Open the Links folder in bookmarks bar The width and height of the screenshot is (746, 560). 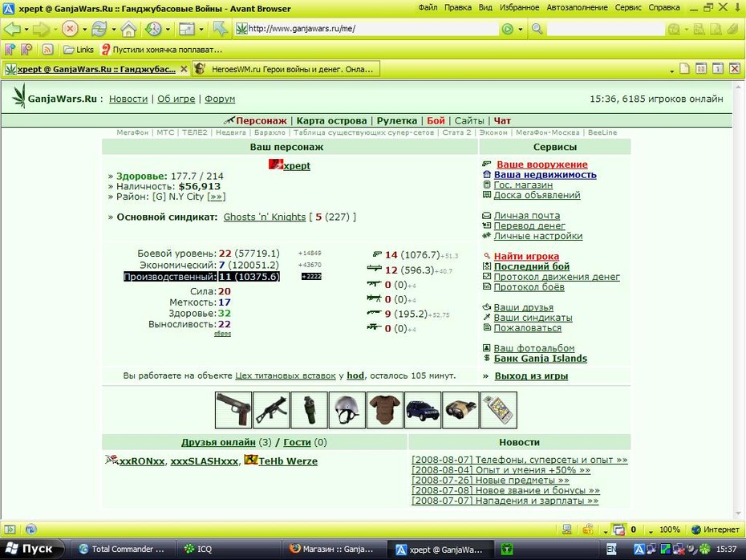click(79, 50)
